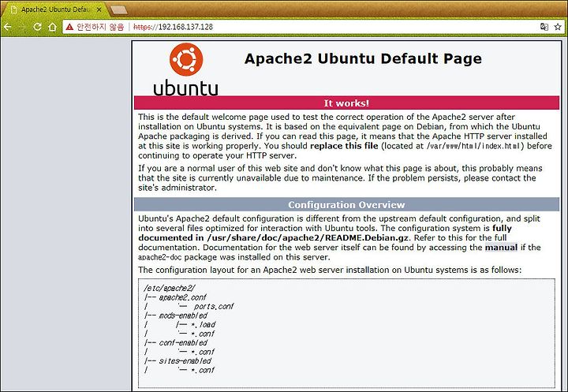
Task: Click the address bar showing 192.168.137.128
Action: (x=301, y=27)
